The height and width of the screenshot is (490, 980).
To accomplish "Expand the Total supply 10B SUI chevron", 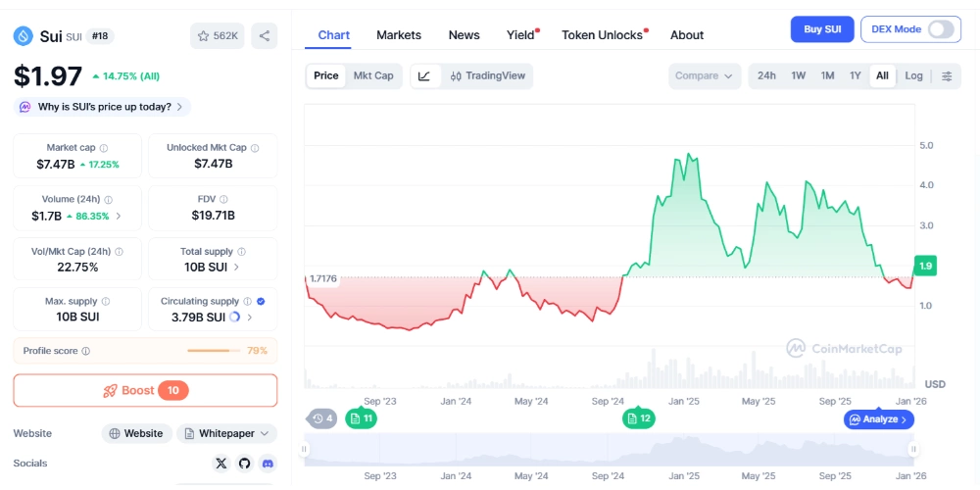I will (x=236, y=267).
